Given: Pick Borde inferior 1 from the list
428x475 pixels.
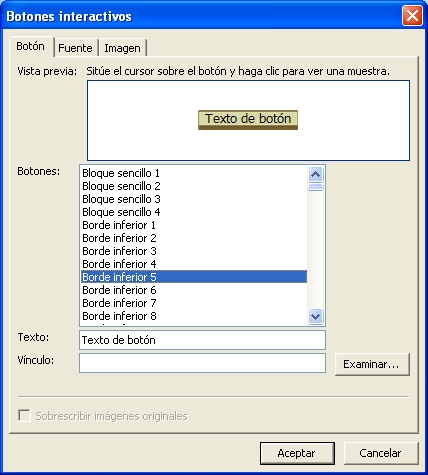Looking at the screenshot, I should coord(194,225).
